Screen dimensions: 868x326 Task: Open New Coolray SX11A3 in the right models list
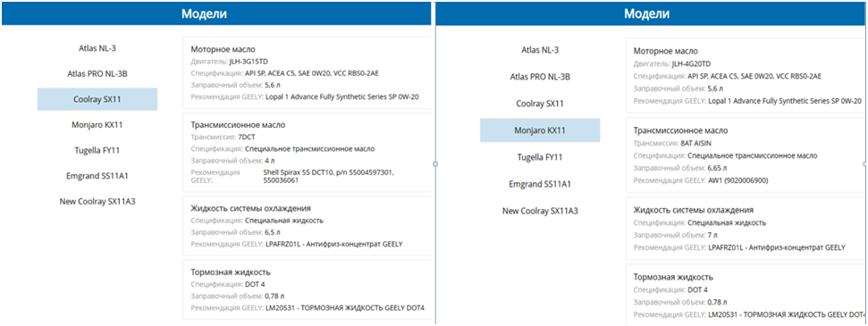[540, 211]
